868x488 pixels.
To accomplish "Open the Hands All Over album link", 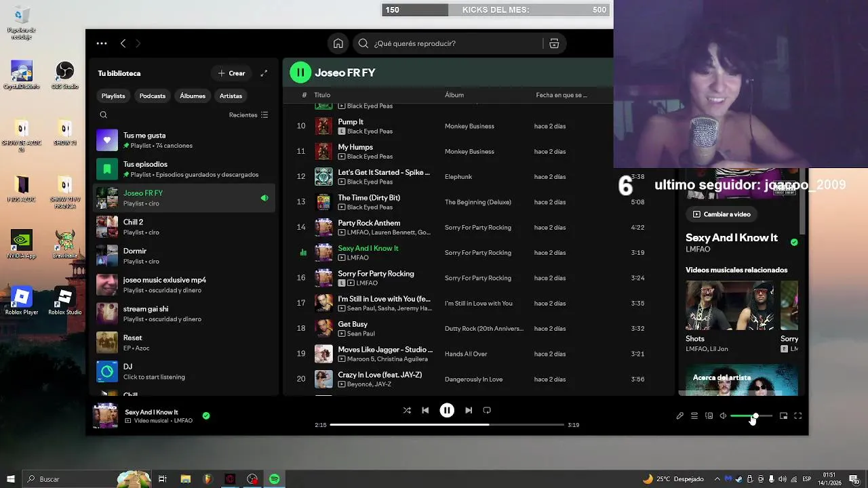I will click(x=466, y=354).
